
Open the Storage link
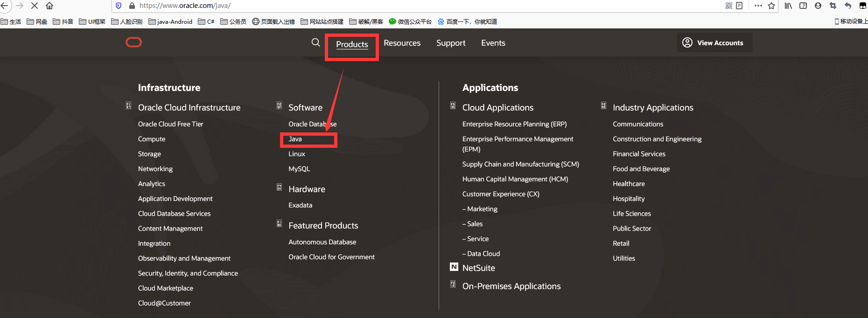149,154
